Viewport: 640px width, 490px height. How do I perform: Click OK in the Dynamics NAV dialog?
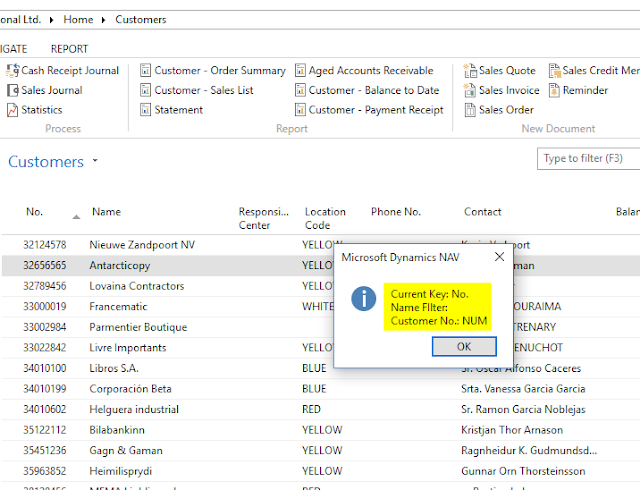pyautogui.click(x=464, y=347)
